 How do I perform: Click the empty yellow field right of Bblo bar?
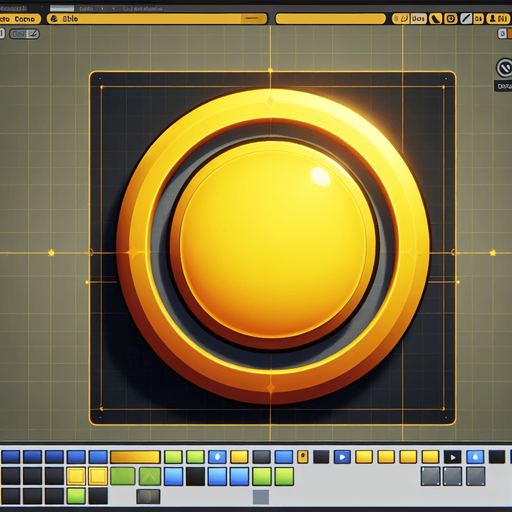point(330,19)
